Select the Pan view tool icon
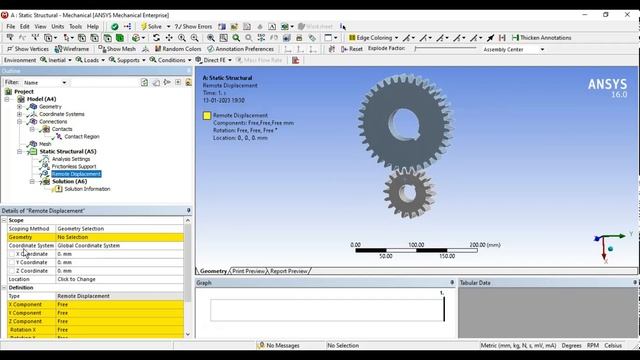The image size is (640, 360). pyautogui.click(x=169, y=38)
